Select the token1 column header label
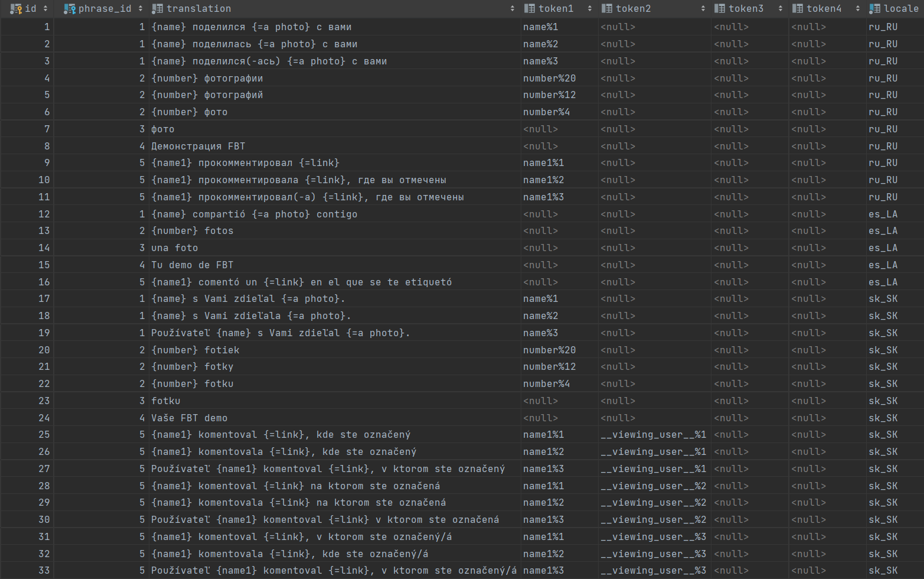This screenshot has height=579, width=924. [x=556, y=9]
